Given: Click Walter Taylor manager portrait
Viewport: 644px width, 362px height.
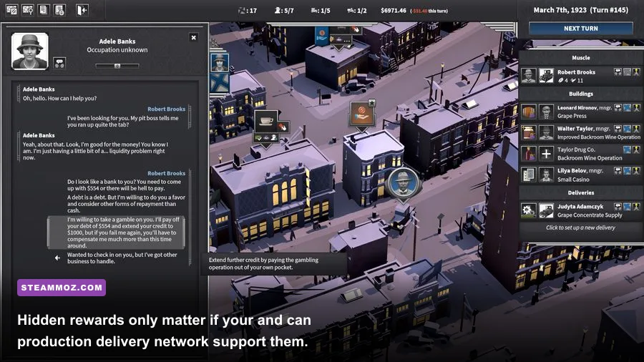Looking at the screenshot, I should pos(546,132).
